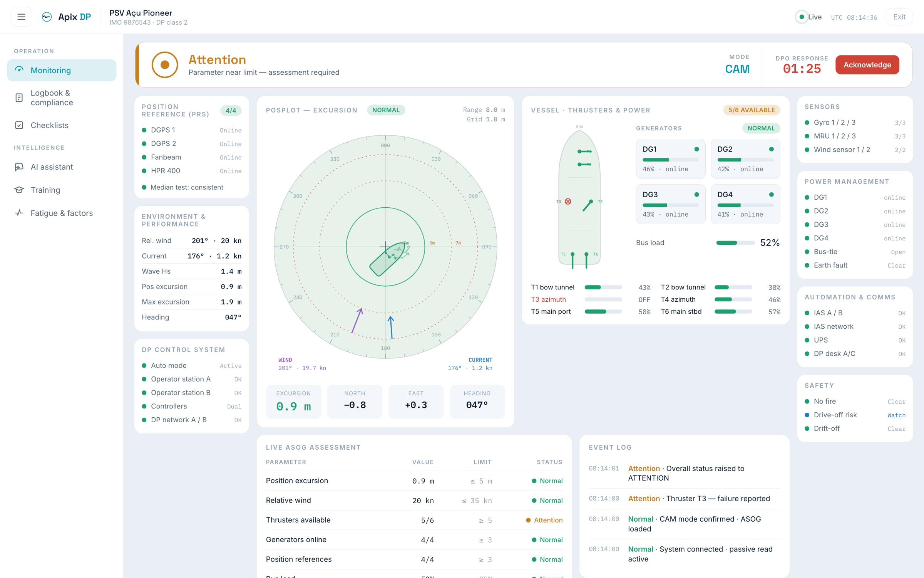Open the Monitoring section
924x578 pixels.
(62, 70)
